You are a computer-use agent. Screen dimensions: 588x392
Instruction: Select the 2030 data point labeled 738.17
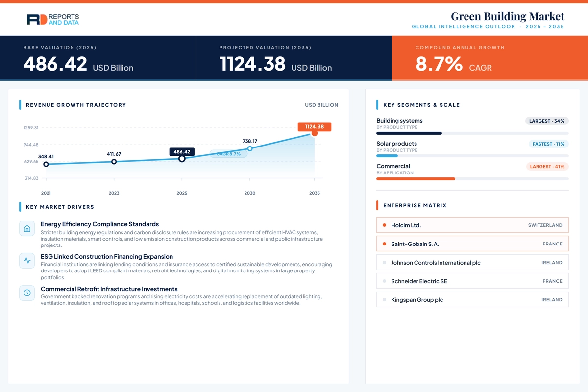[250, 148]
